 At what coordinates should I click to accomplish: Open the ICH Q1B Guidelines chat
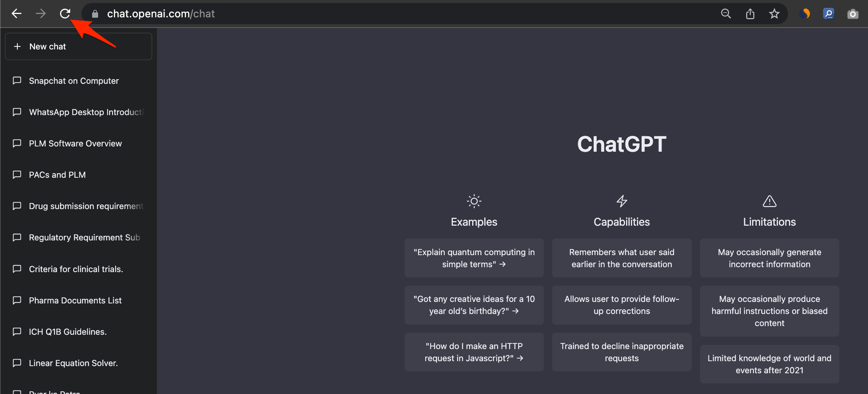[x=67, y=332]
